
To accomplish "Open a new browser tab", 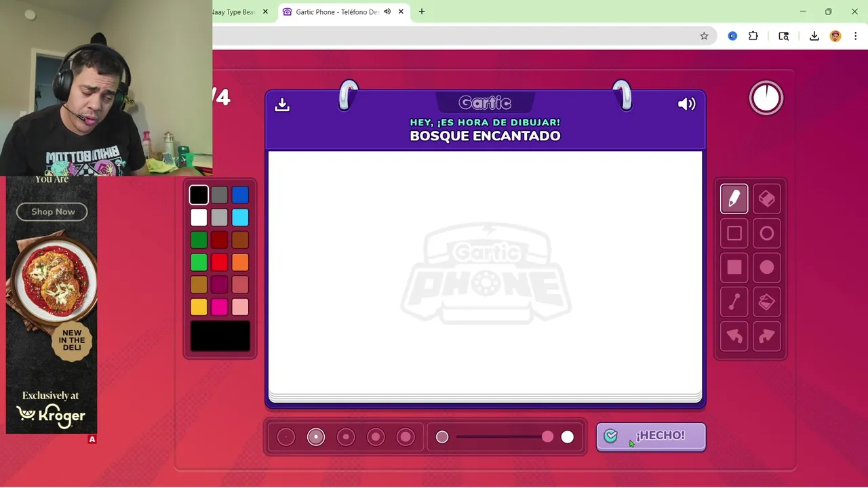I will tap(422, 12).
